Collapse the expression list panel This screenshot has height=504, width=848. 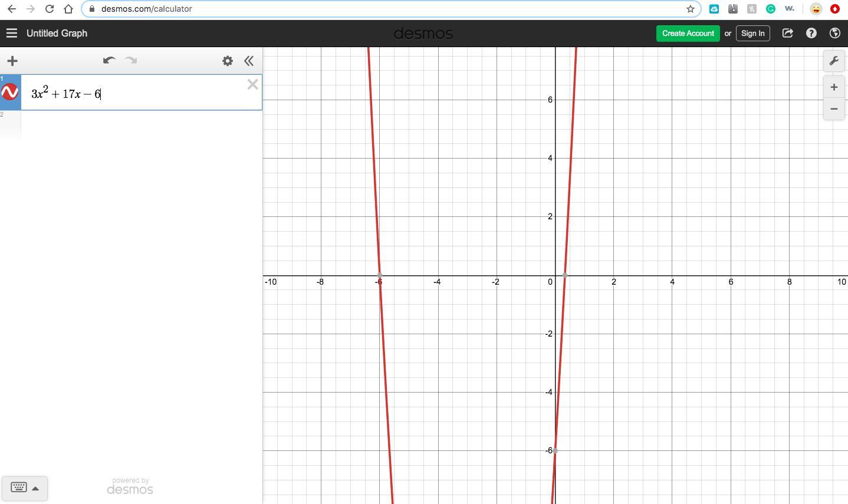[x=249, y=61]
